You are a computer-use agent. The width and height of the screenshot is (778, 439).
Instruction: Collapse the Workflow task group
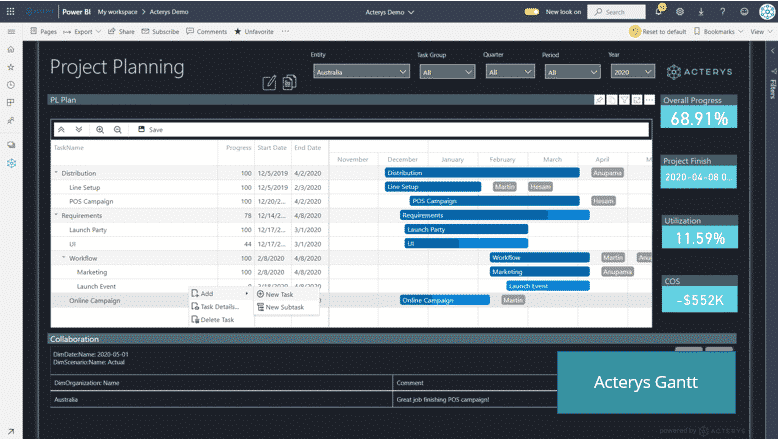tap(63, 258)
